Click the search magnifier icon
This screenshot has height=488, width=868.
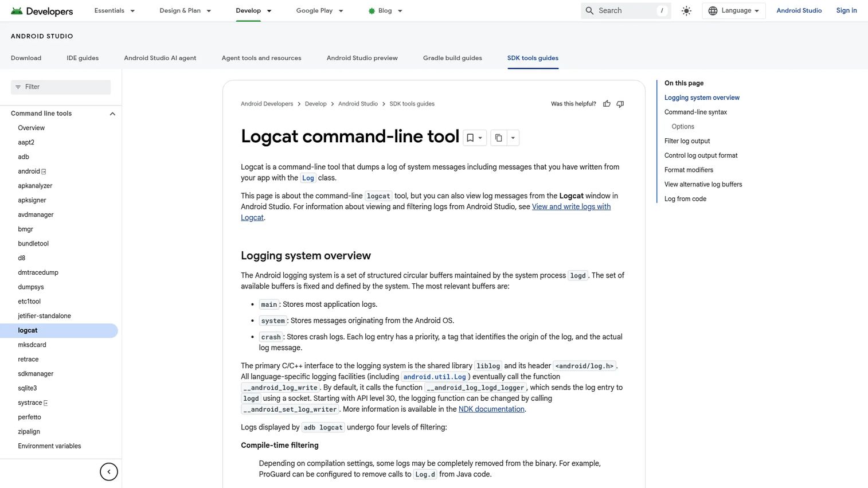click(589, 11)
